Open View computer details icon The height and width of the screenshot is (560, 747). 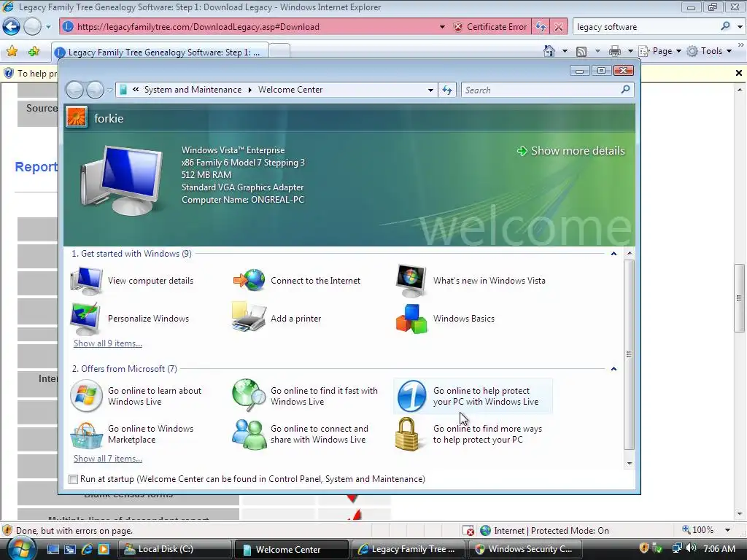pyautogui.click(x=86, y=281)
